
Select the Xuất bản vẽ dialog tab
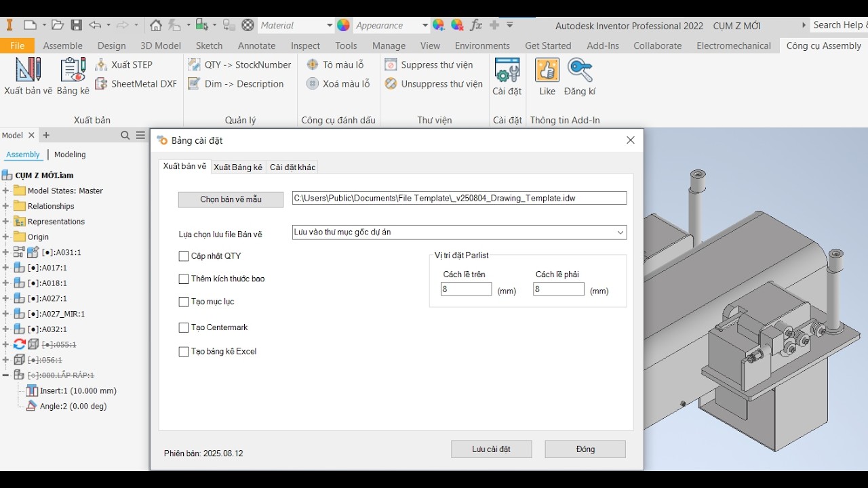[184, 167]
